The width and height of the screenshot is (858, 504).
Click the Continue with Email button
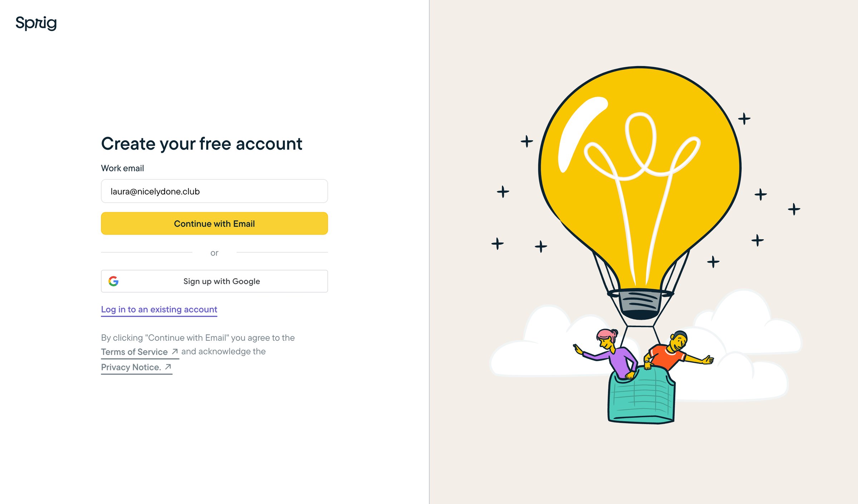tap(214, 224)
